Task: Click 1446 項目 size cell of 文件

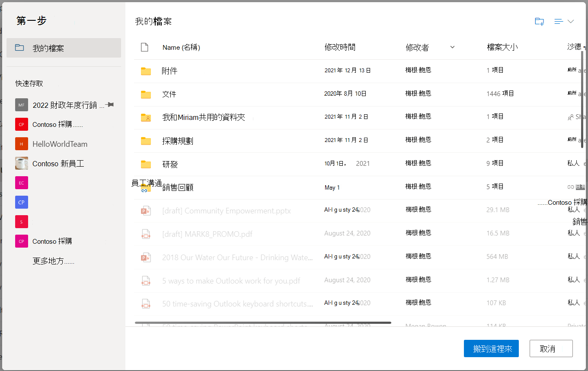Action: point(500,94)
